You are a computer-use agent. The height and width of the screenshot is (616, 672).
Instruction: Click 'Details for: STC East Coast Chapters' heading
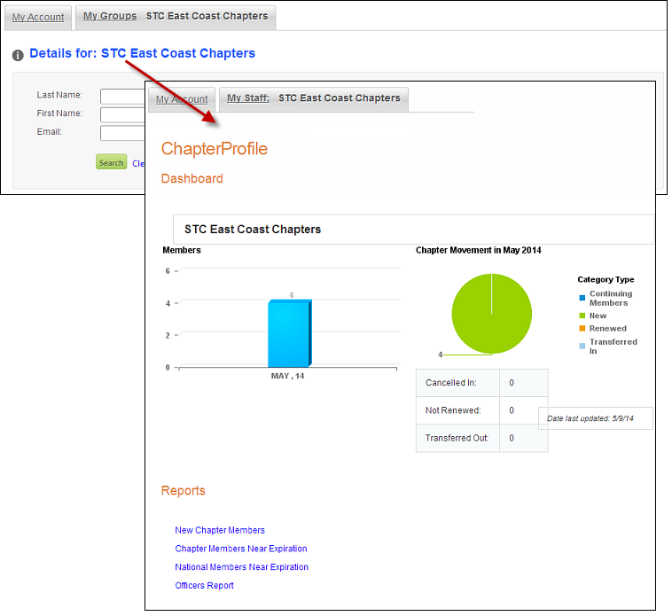142,53
